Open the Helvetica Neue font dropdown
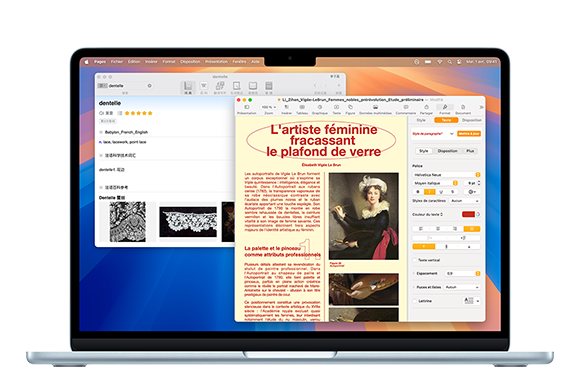Screen dimensions: 580x386 click(446, 175)
